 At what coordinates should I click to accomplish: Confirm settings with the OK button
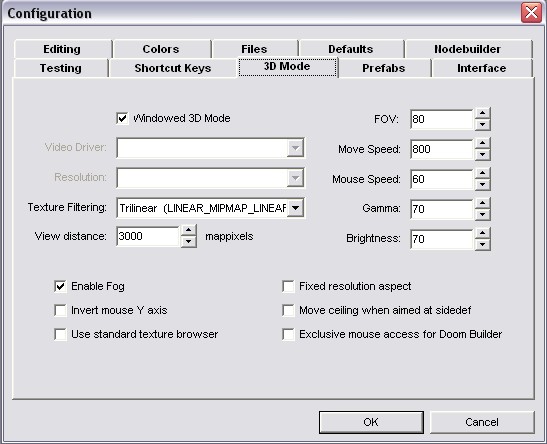371,422
